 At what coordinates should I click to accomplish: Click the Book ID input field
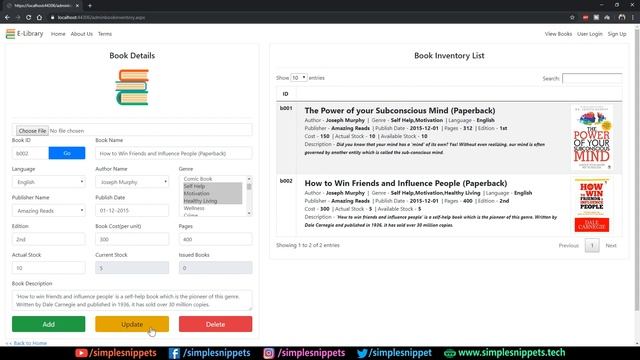coord(30,153)
